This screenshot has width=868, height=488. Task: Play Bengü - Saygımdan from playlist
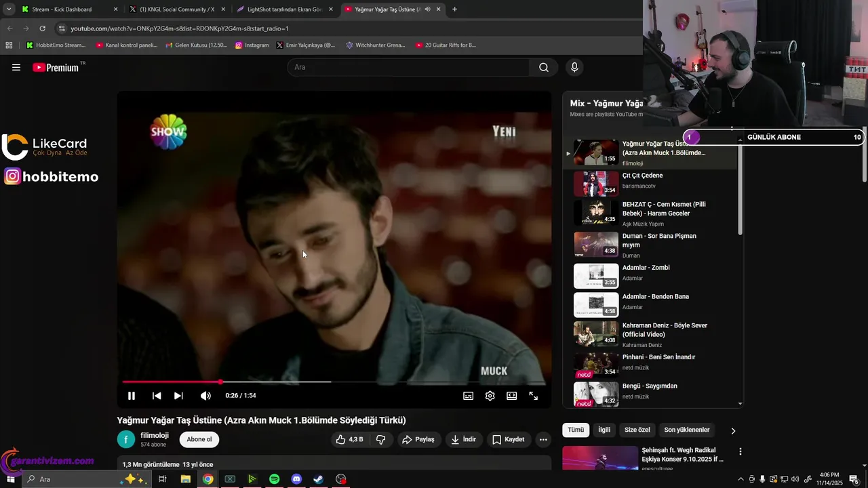click(651, 394)
